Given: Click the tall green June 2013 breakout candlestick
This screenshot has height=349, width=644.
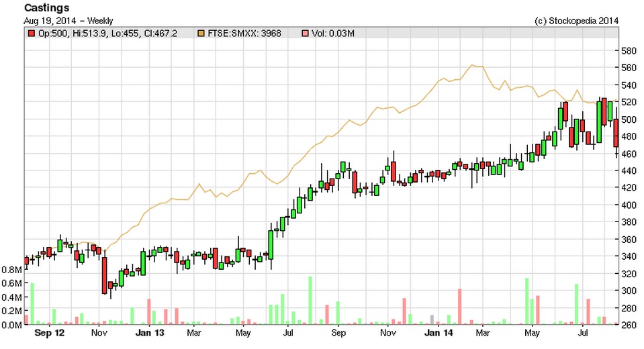Looking at the screenshot, I should point(271,245).
